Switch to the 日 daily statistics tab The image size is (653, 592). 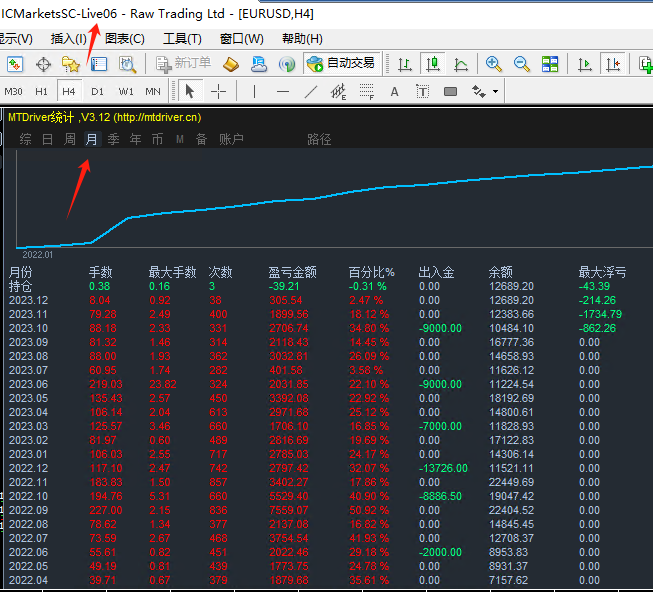click(x=48, y=139)
